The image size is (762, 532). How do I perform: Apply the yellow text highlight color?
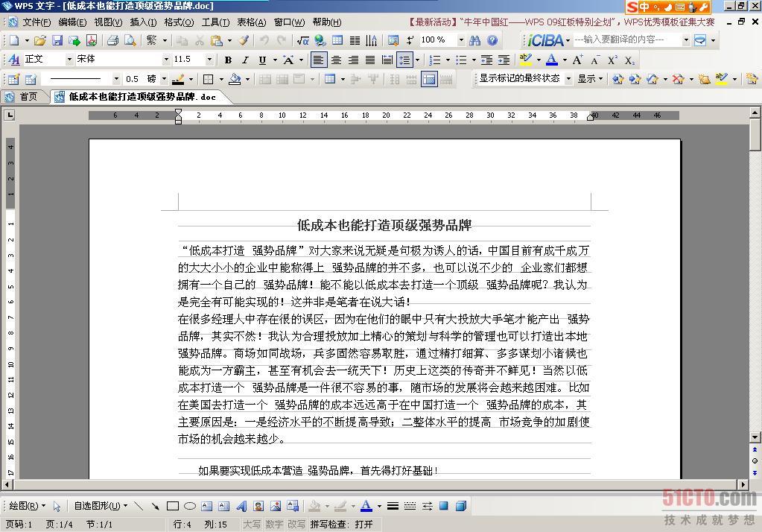click(x=525, y=60)
